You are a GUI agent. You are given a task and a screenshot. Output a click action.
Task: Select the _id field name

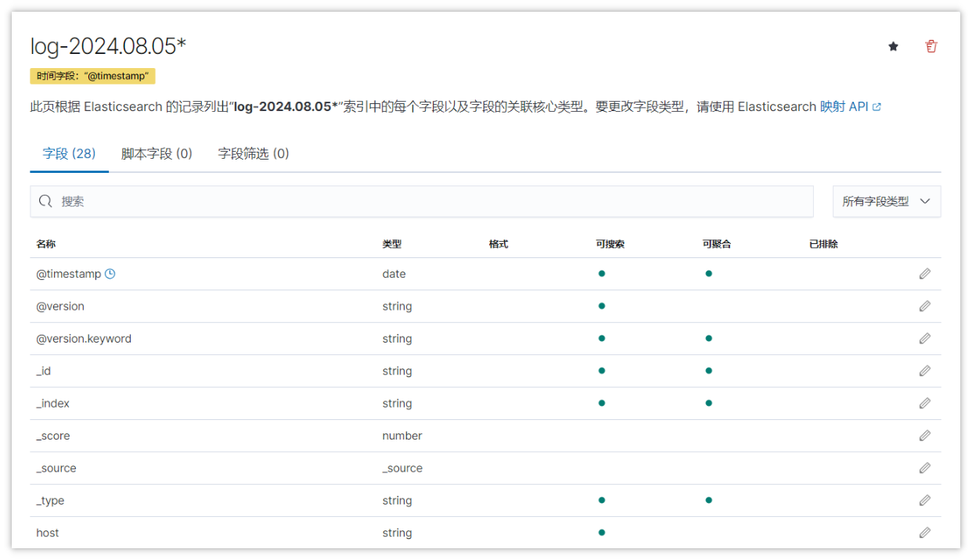44,371
